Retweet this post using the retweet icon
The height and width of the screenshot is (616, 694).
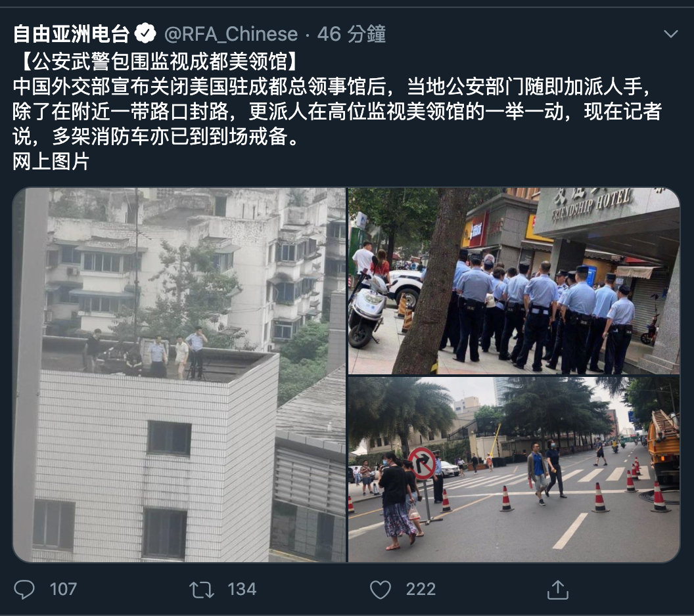coord(201,590)
